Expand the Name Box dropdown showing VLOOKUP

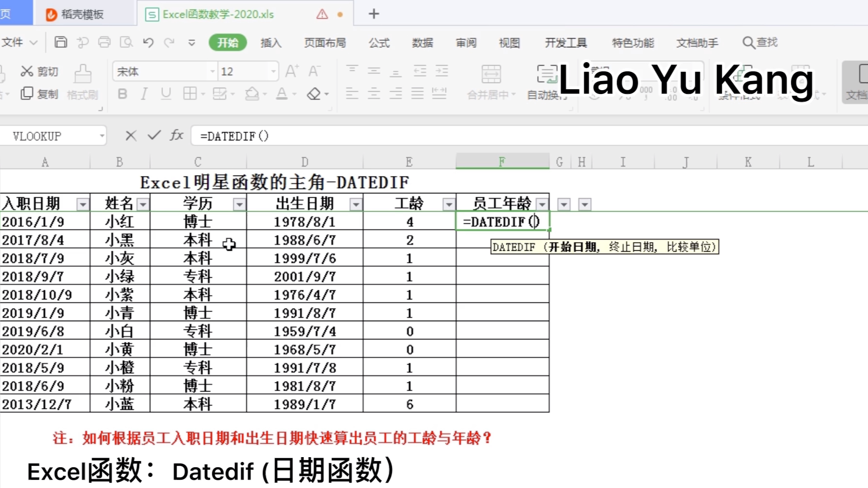[102, 136]
